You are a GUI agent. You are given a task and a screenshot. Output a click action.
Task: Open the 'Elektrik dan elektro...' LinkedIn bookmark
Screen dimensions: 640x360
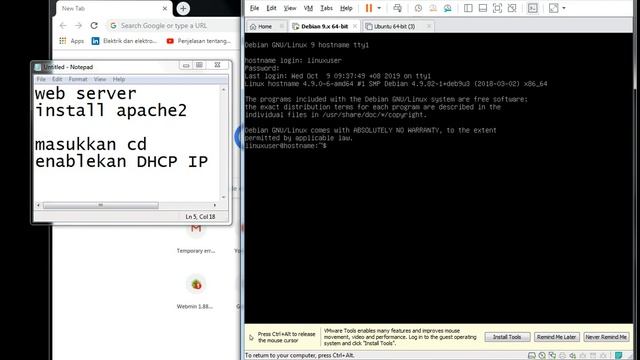click(124, 41)
